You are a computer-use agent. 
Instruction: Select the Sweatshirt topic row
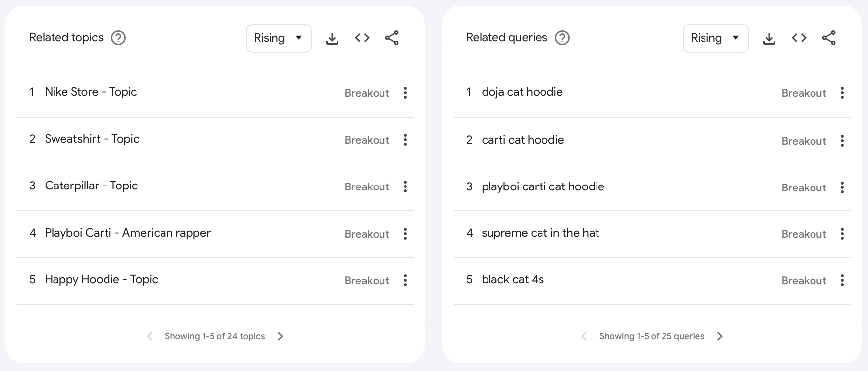click(92, 139)
